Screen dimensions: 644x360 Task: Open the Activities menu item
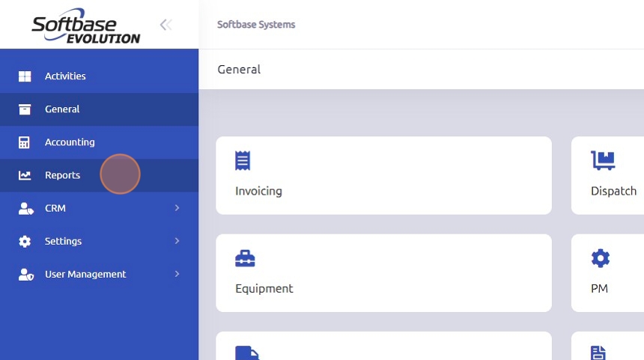[99, 76]
